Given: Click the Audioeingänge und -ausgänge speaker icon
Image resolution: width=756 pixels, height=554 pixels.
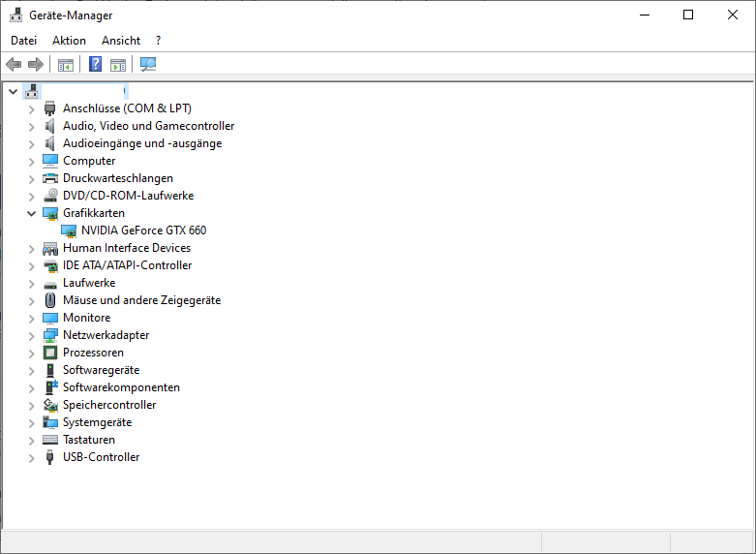Looking at the screenshot, I should [49, 143].
